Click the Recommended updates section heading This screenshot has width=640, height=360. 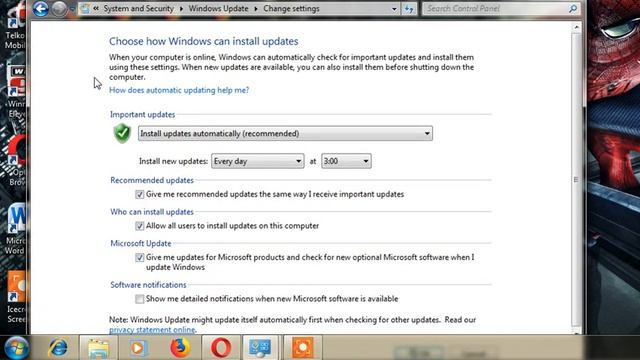click(152, 180)
